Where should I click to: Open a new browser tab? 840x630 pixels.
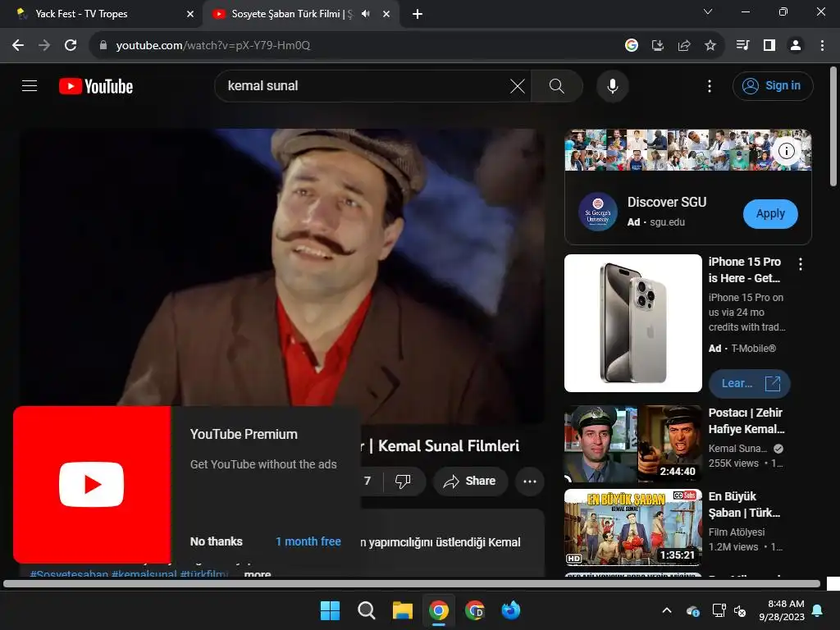pyautogui.click(x=418, y=14)
